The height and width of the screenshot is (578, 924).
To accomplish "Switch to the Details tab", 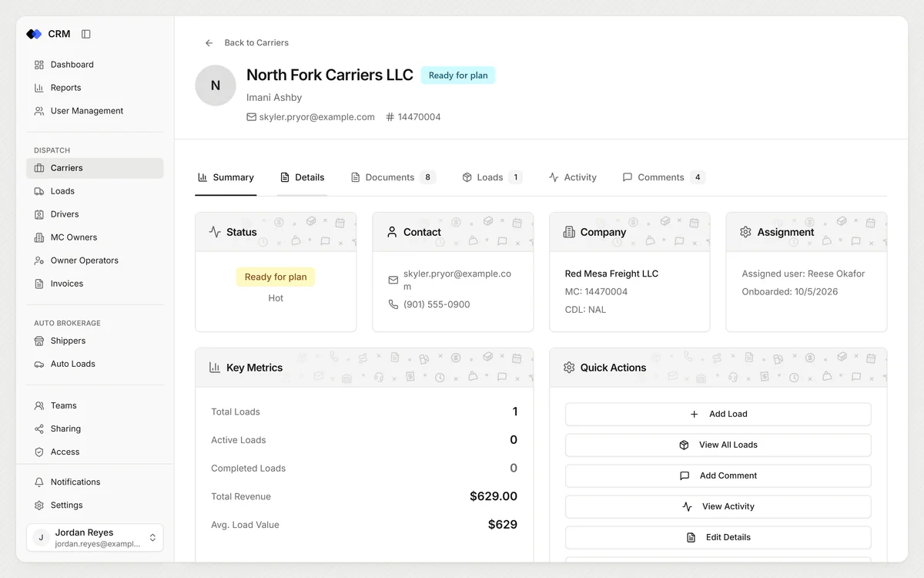I will click(302, 177).
